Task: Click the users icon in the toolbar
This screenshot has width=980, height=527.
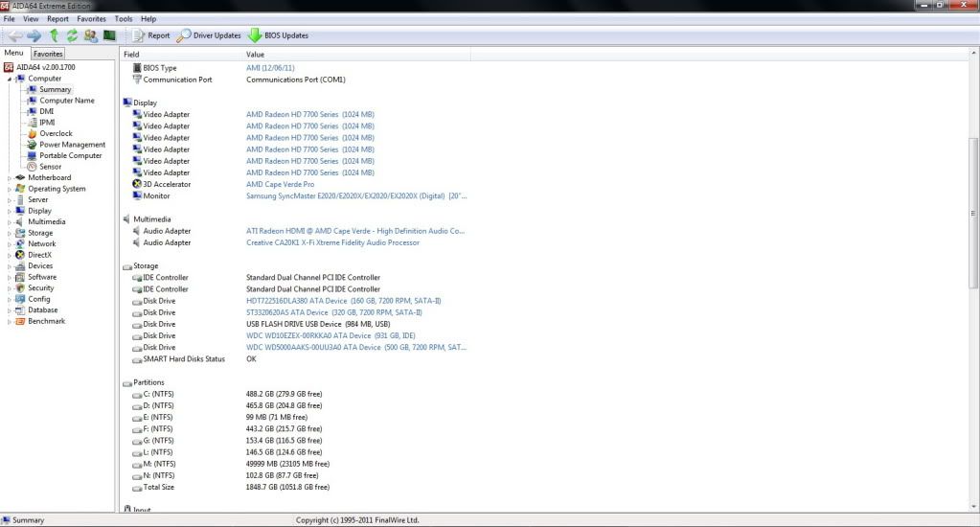Action: tap(91, 35)
